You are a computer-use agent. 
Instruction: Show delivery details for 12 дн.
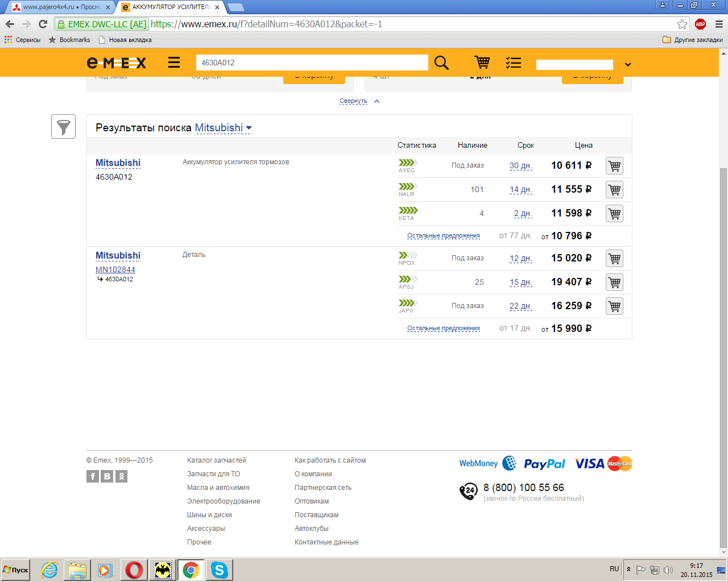[520, 259]
